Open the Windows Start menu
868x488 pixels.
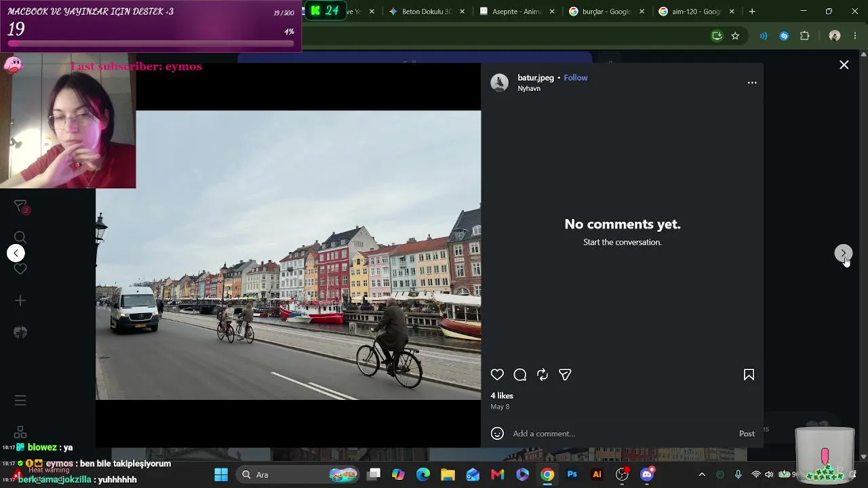point(221,474)
